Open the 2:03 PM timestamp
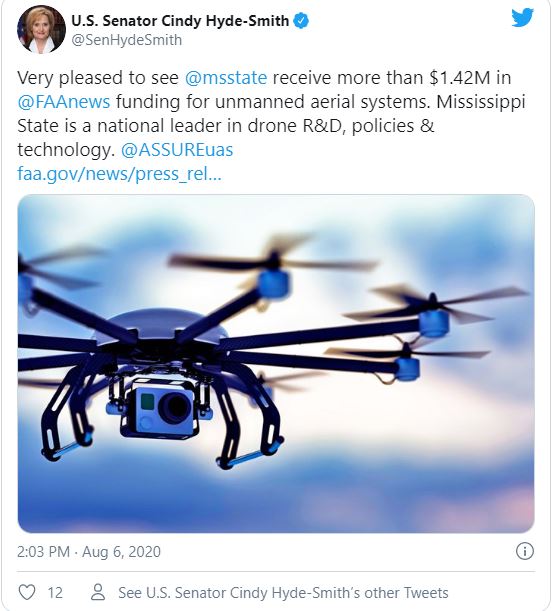 [x=43, y=552]
